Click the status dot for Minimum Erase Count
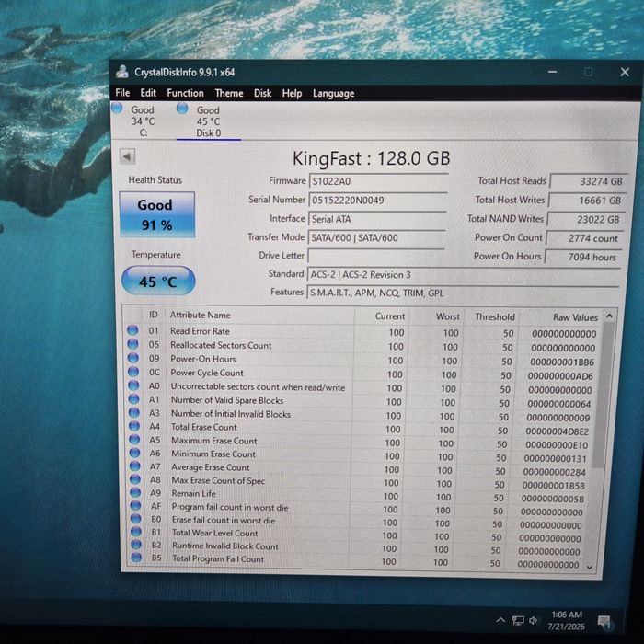644x644 pixels. pos(134,453)
